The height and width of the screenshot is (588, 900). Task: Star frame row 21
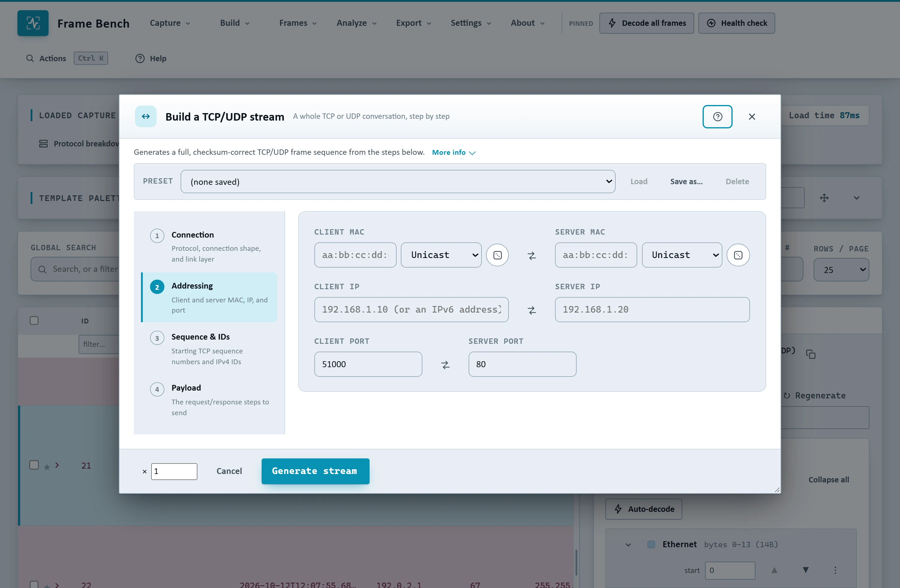(x=46, y=467)
